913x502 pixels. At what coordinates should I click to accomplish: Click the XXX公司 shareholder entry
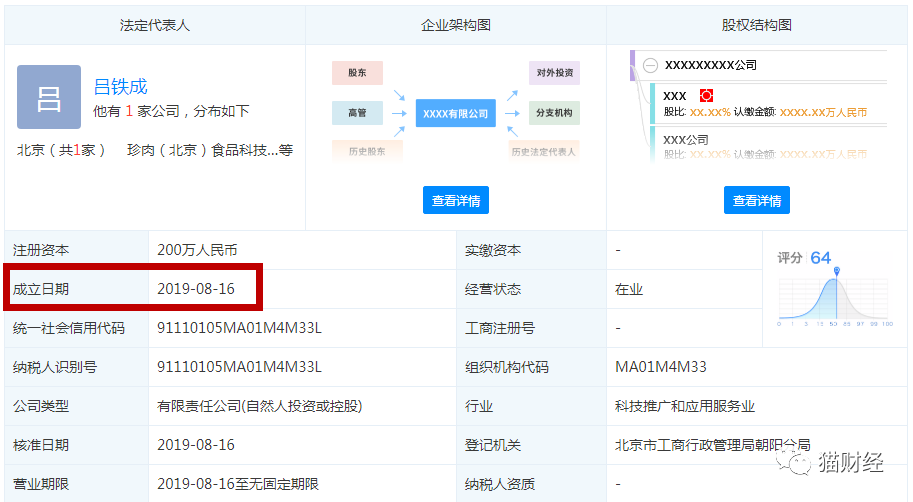point(686,140)
